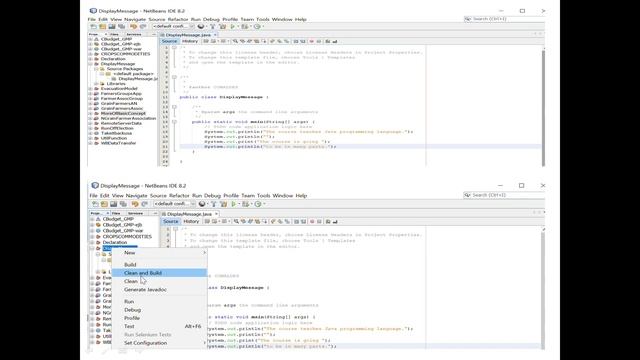
Task: Click Search field in lower NetBeans window
Action: pos(504,195)
